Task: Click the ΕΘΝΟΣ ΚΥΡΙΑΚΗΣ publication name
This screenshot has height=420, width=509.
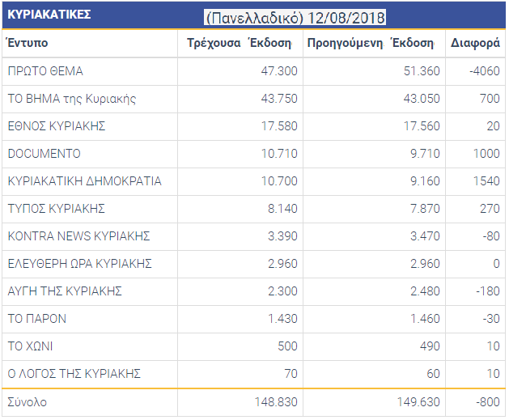Action: [x=57, y=126]
